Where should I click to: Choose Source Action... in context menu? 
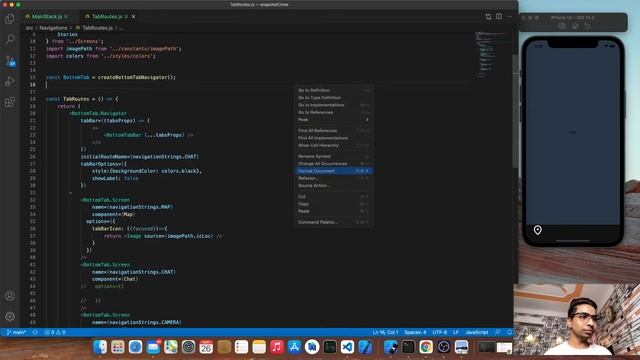pyautogui.click(x=333, y=186)
